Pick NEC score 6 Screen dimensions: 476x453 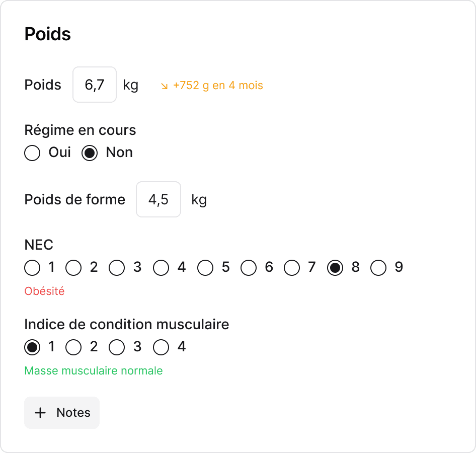[x=249, y=268]
